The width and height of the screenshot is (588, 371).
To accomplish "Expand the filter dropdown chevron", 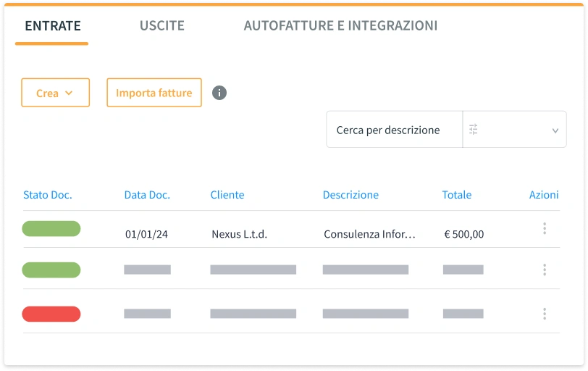I will pos(555,130).
